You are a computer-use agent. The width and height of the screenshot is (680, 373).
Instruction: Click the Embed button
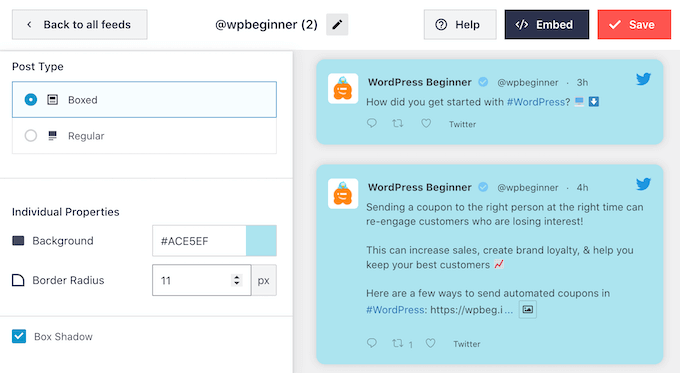[546, 25]
